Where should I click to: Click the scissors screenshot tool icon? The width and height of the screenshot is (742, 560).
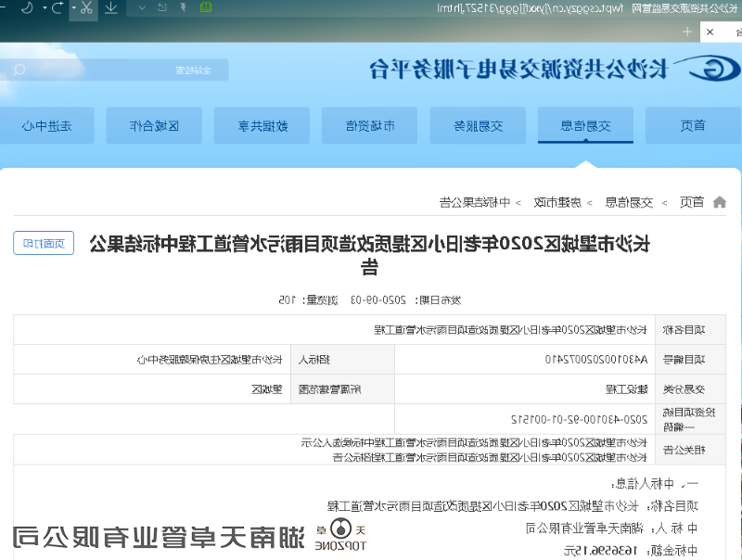84,8
